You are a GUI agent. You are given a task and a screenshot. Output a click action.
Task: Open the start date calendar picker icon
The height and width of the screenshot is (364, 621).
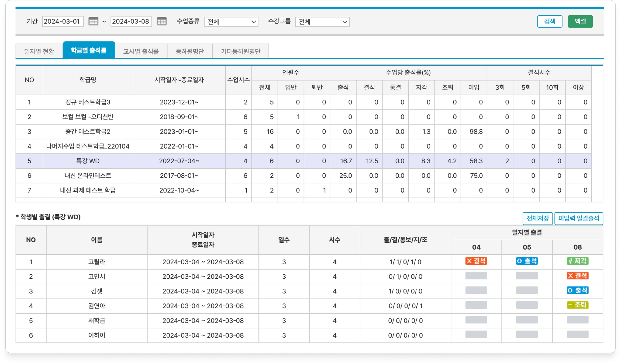[93, 21]
